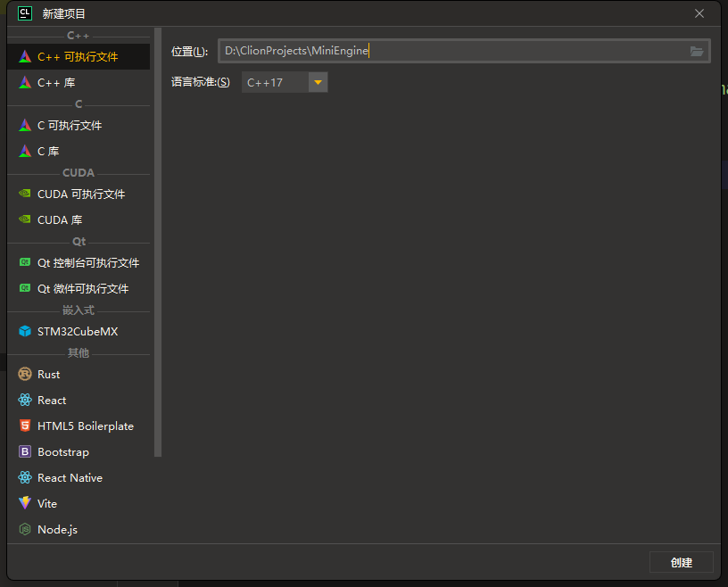
Task: Pick CUDA 库 from the list
Action: click(79, 219)
